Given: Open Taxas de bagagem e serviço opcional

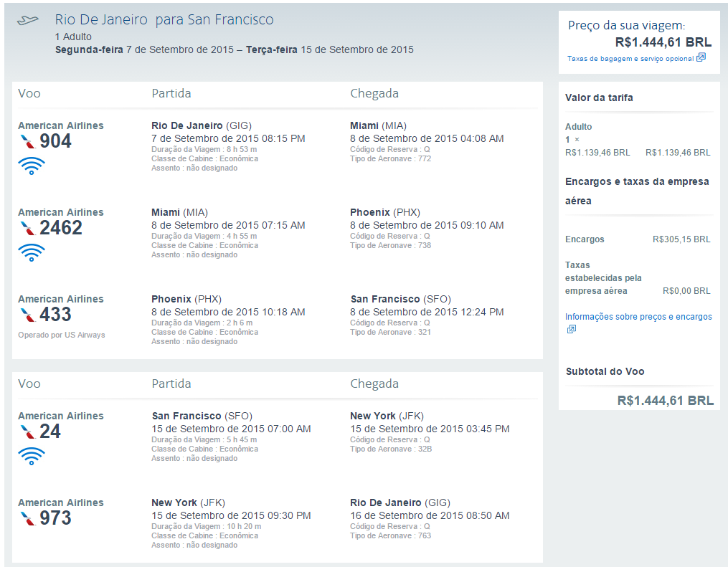Looking at the screenshot, I should (630, 59).
